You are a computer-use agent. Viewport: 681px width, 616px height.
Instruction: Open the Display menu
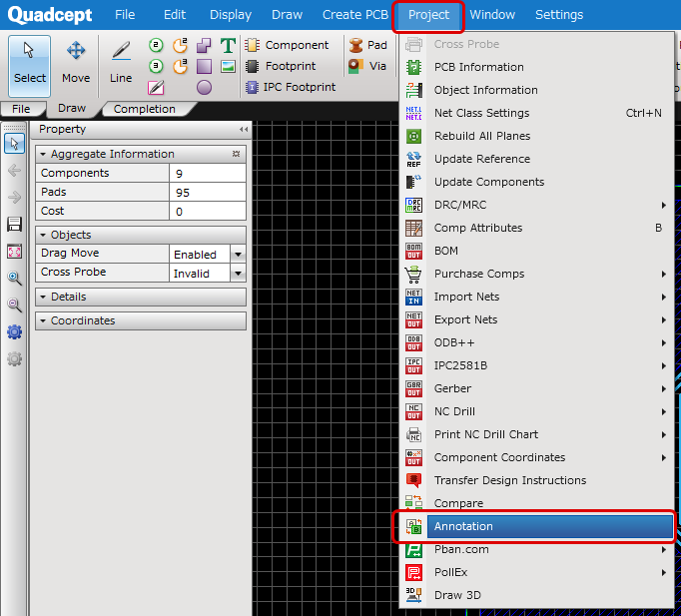(231, 15)
